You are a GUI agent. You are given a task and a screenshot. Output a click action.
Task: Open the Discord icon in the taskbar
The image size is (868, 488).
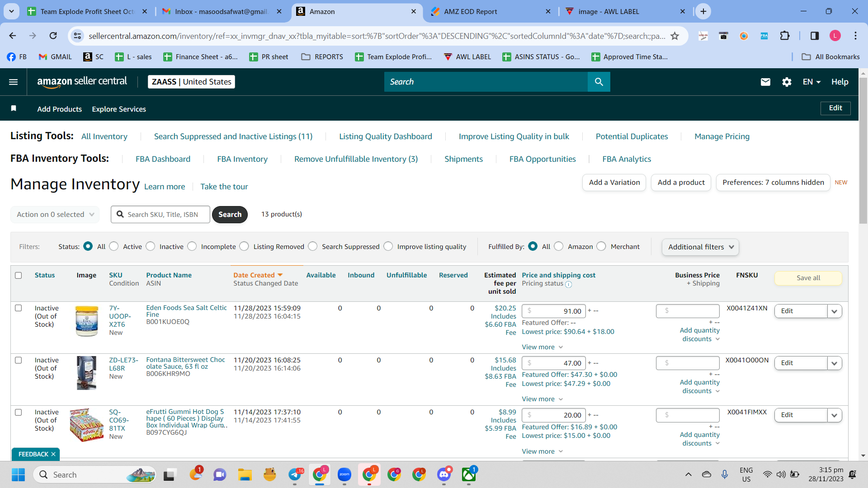[x=444, y=474]
